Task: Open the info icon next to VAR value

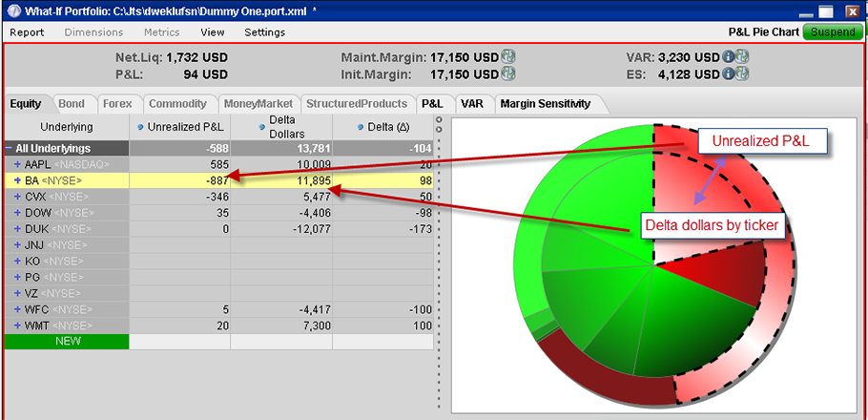Action: tap(728, 57)
